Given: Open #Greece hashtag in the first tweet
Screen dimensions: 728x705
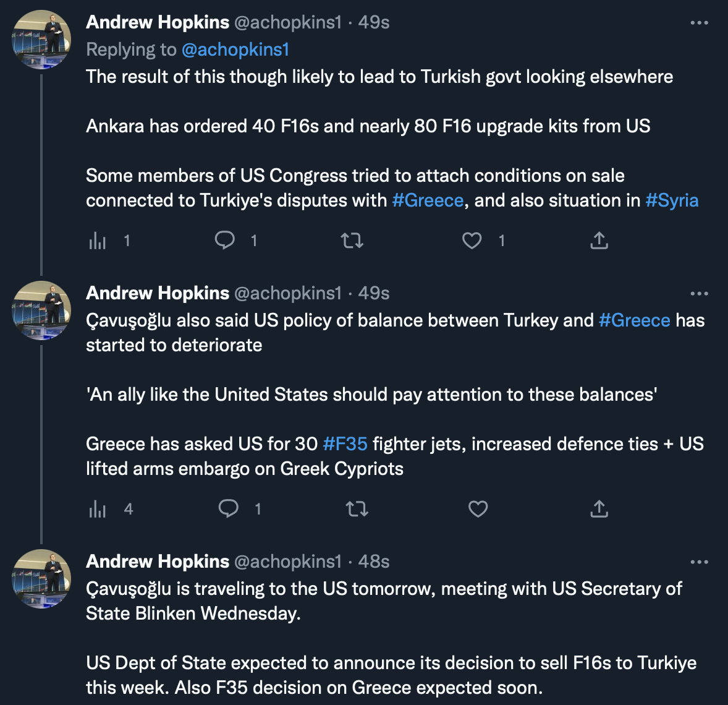Looking at the screenshot, I should click(x=428, y=200).
